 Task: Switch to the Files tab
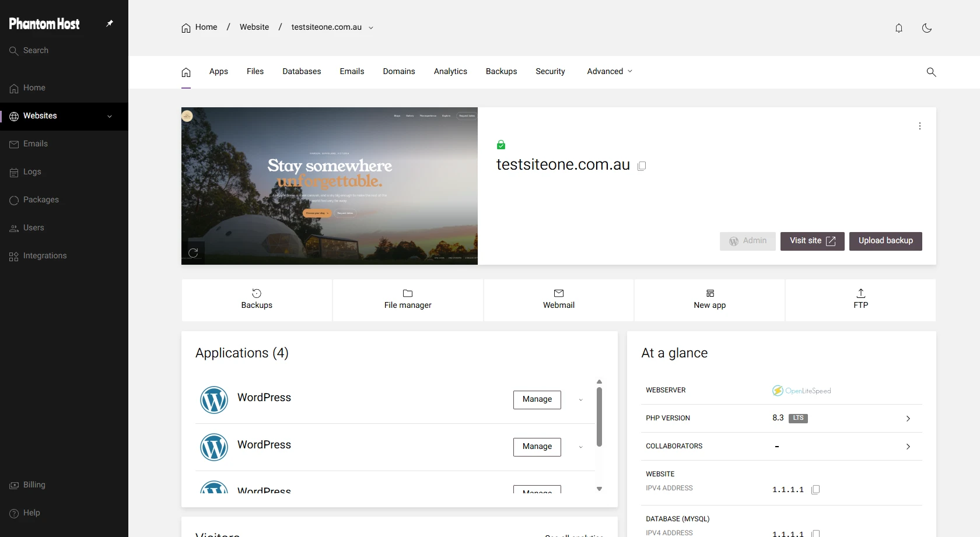[x=255, y=72]
